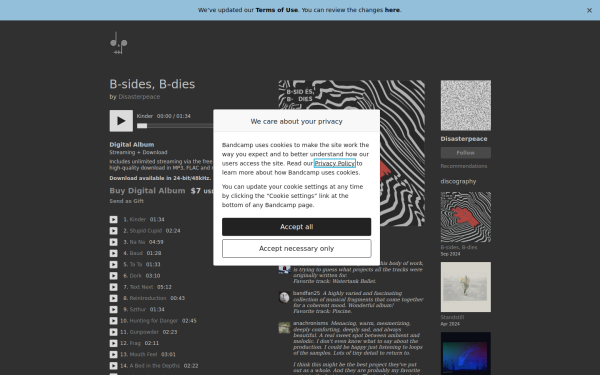Follow Disasterpeace with the Follow button
The width and height of the screenshot is (600, 375).
click(466, 153)
